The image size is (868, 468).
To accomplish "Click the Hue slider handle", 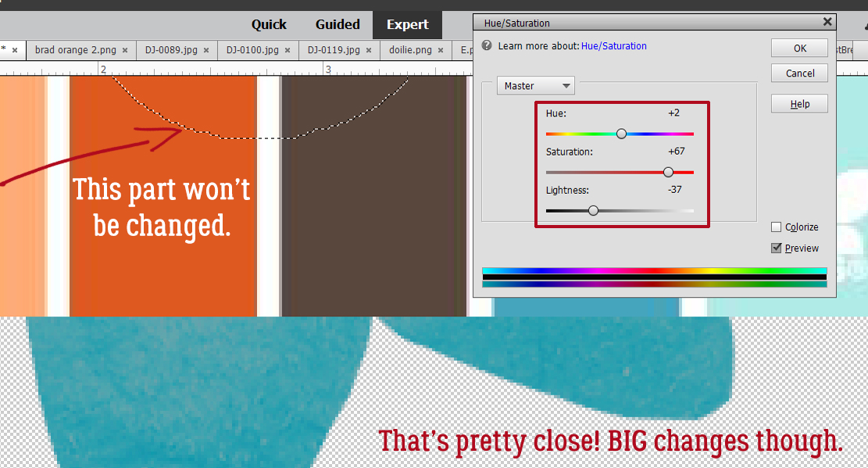I will (x=621, y=134).
